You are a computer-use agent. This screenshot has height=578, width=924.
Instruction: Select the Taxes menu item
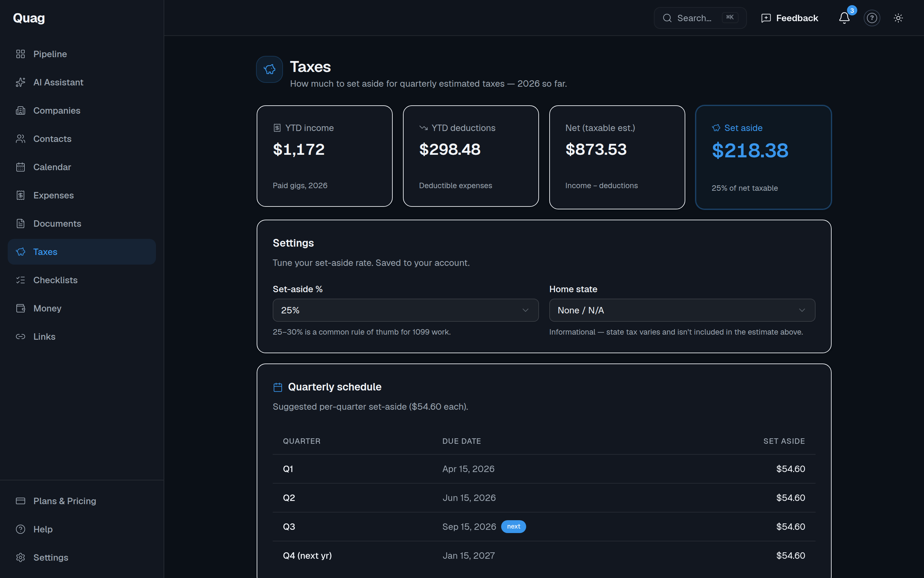coord(82,252)
